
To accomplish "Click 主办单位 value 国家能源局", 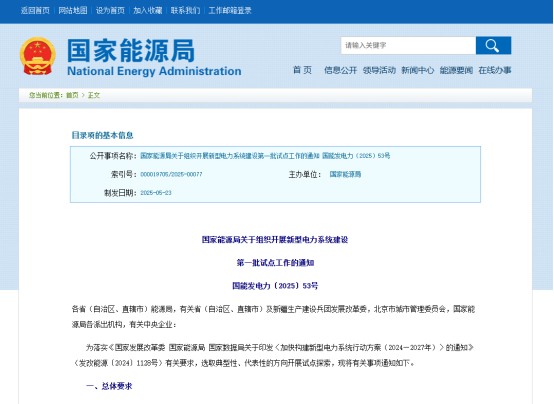I will [345, 174].
